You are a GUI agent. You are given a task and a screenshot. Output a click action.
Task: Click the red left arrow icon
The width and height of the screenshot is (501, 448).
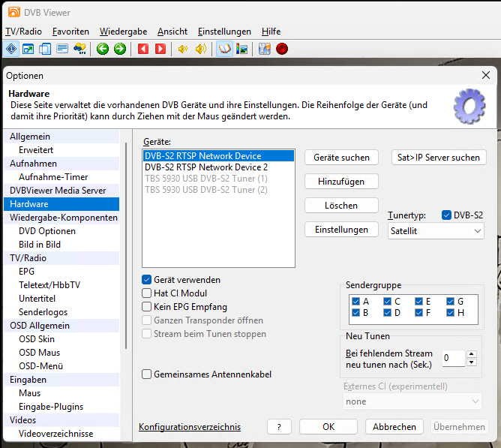143,49
